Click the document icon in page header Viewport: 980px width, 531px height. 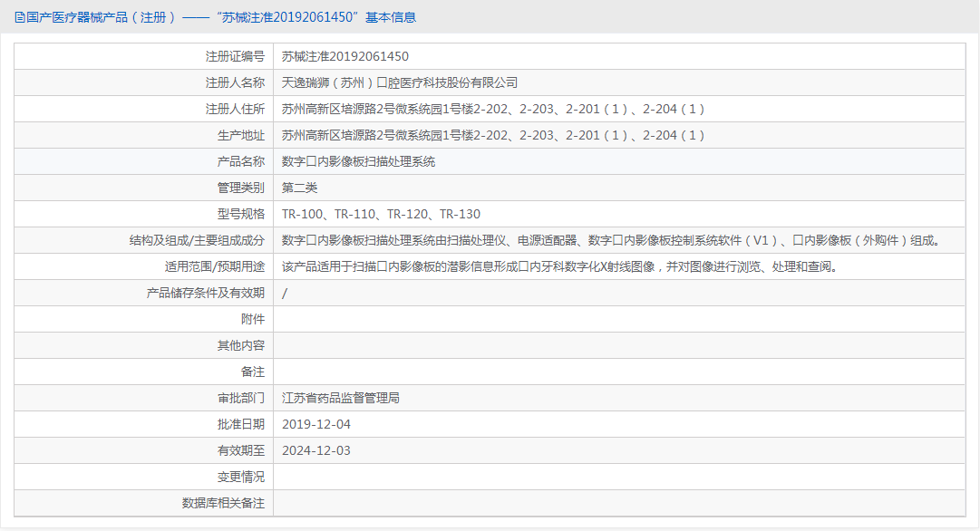tap(19, 17)
